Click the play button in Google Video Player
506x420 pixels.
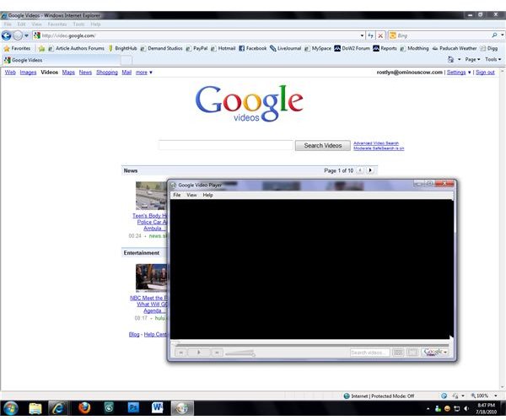point(198,352)
